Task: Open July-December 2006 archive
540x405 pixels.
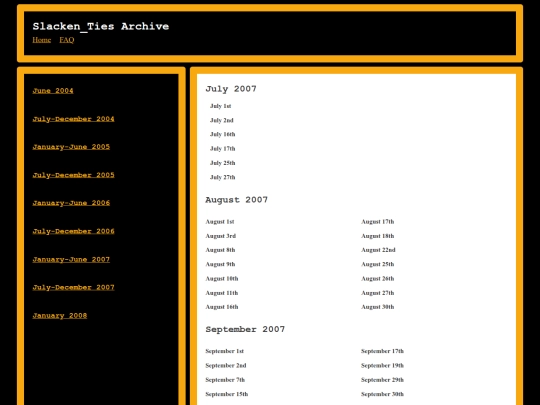Action: [x=73, y=231]
